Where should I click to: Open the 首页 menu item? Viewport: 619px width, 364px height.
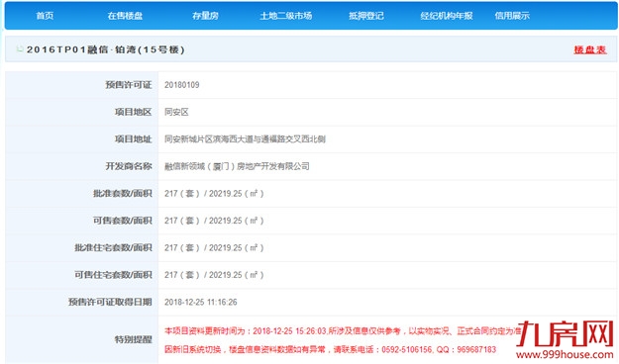tap(45, 16)
